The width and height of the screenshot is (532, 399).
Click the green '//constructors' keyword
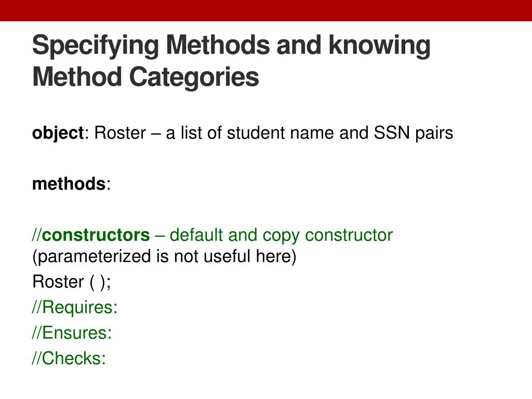click(x=91, y=235)
